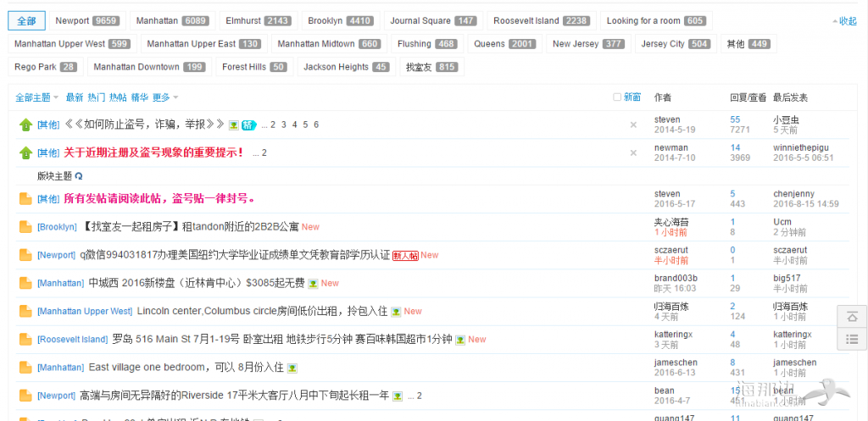Sort threads by the 热门 link
Image resolution: width=868 pixels, height=421 pixels.
click(97, 97)
